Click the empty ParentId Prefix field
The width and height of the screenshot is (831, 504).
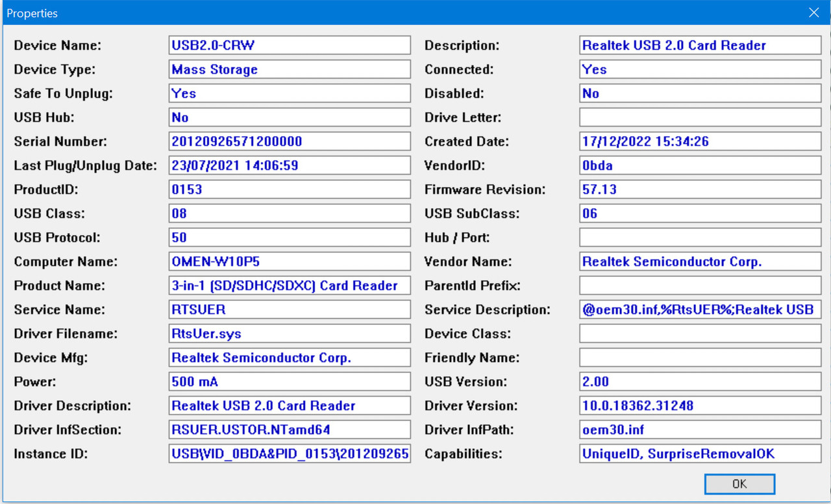(x=701, y=285)
